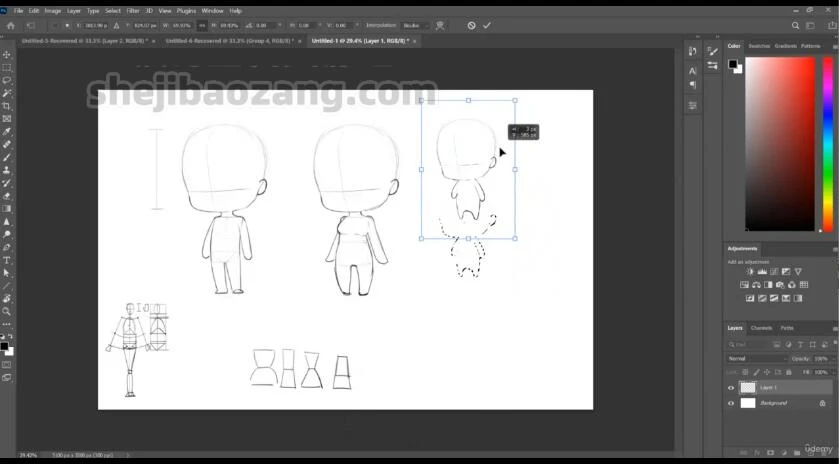Viewport: 839px width, 464px height.
Task: Select the Eraser tool
Action: tap(7, 196)
